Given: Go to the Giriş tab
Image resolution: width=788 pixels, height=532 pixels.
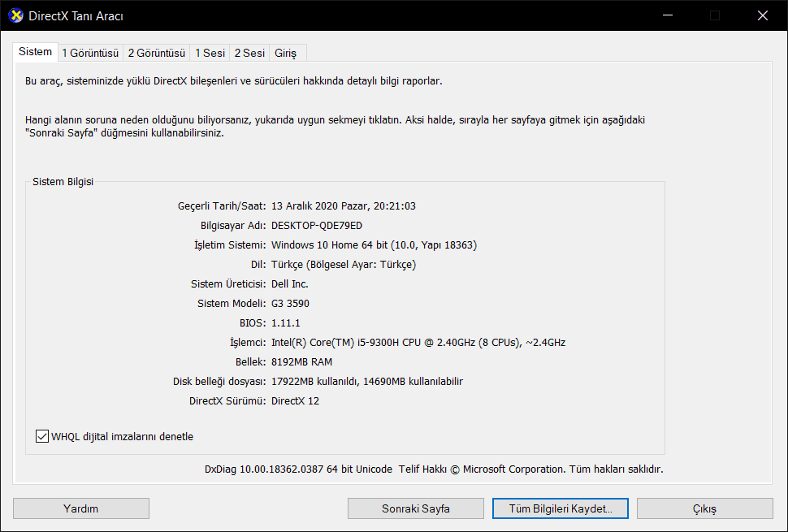Looking at the screenshot, I should (285, 53).
